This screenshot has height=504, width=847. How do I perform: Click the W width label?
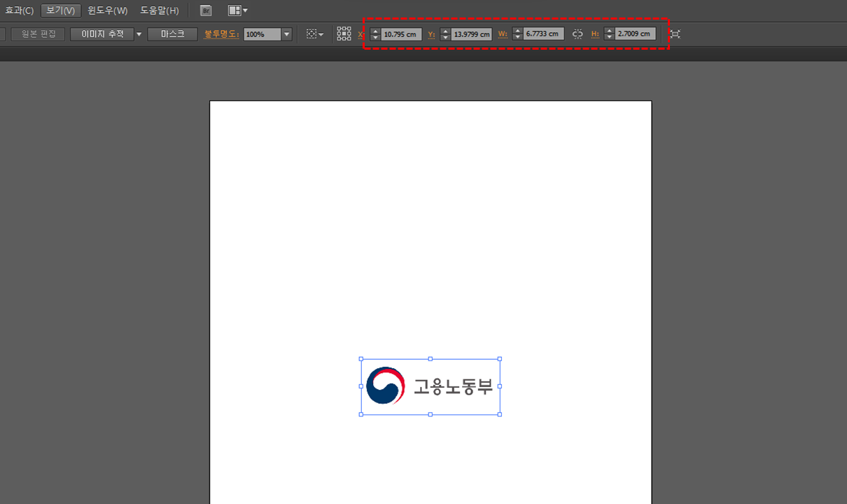pos(503,34)
